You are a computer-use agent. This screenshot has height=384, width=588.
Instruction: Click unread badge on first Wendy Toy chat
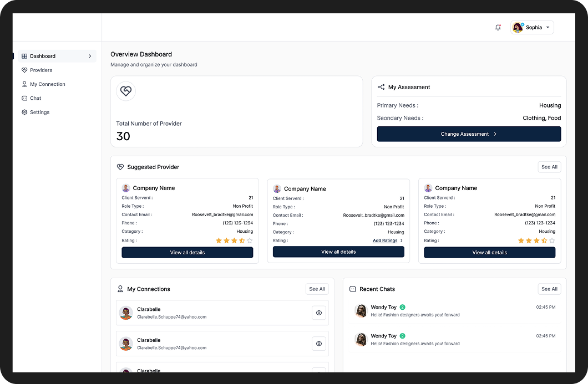tap(402, 307)
